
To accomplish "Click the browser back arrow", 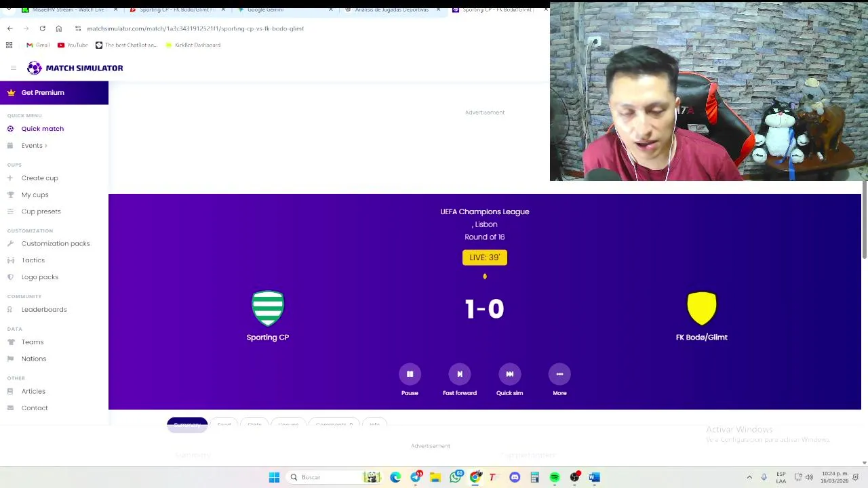I will [9, 28].
